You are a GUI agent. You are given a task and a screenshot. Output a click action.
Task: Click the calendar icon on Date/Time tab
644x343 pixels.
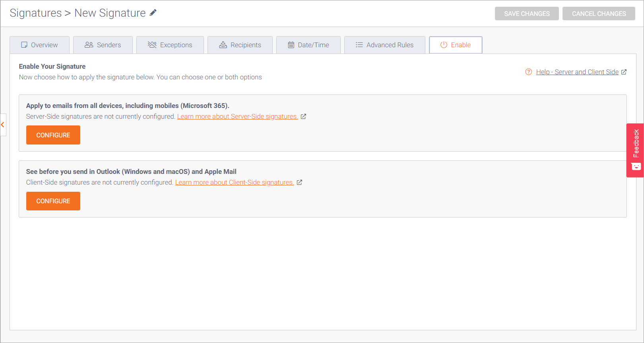291,45
